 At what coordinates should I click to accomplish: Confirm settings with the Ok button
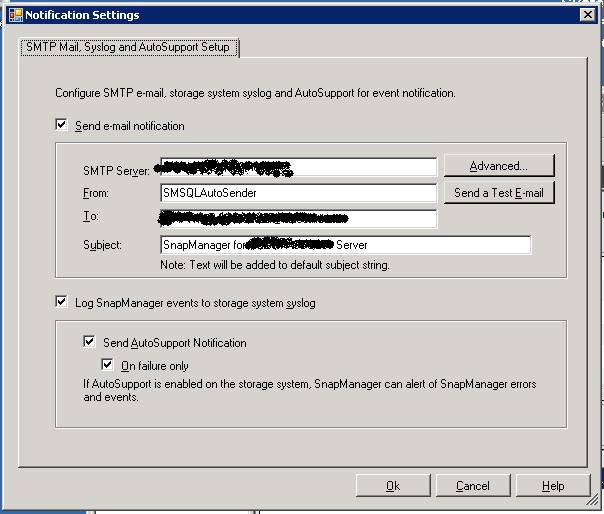(393, 486)
